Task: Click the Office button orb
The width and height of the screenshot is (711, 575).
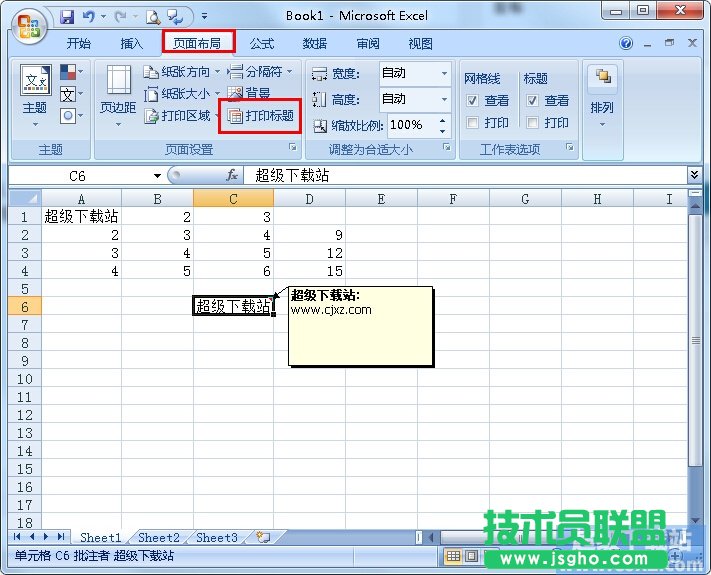Action: [28, 27]
